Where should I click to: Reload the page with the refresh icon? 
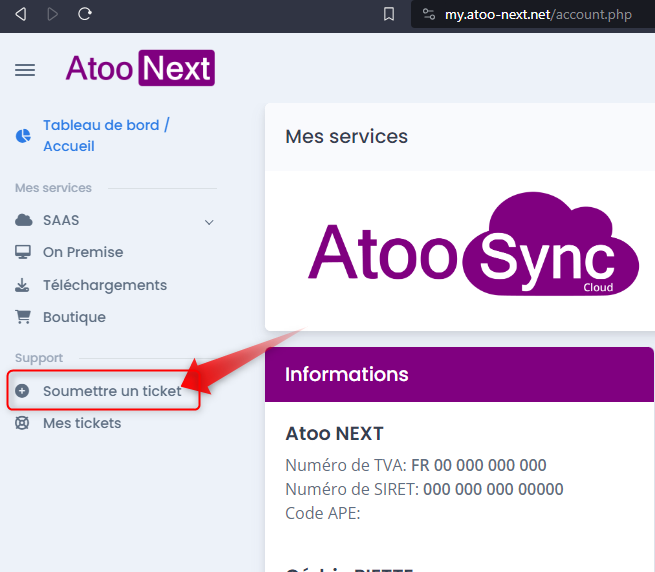[x=85, y=14]
